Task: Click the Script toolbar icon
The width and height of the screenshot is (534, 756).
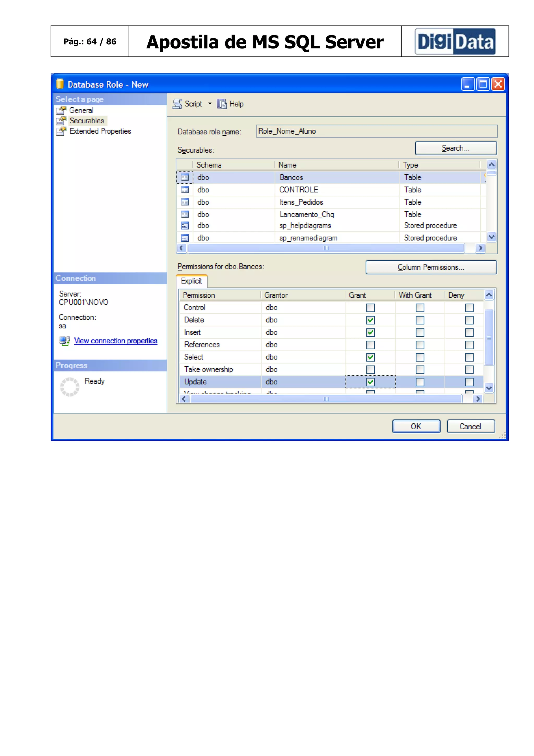Action: [x=177, y=104]
